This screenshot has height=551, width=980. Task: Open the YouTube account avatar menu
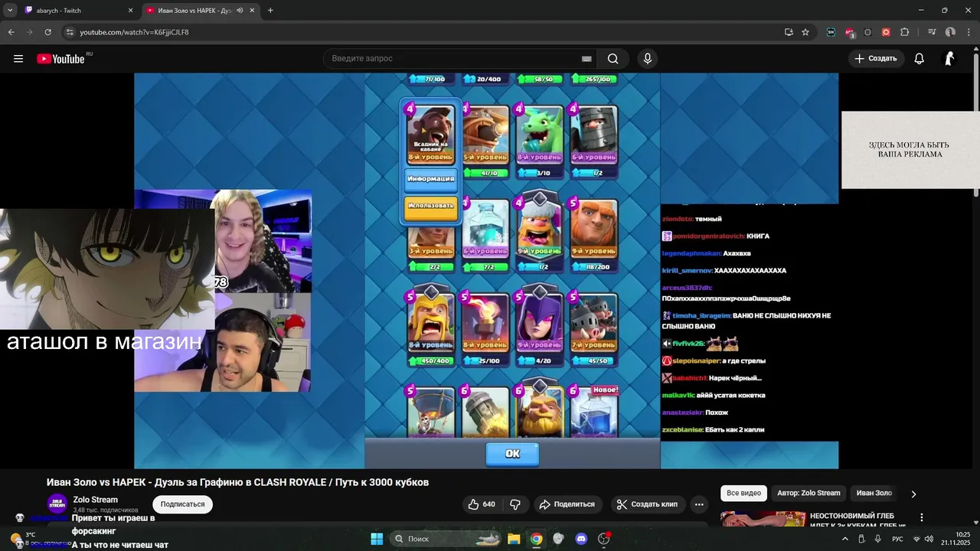coord(949,59)
